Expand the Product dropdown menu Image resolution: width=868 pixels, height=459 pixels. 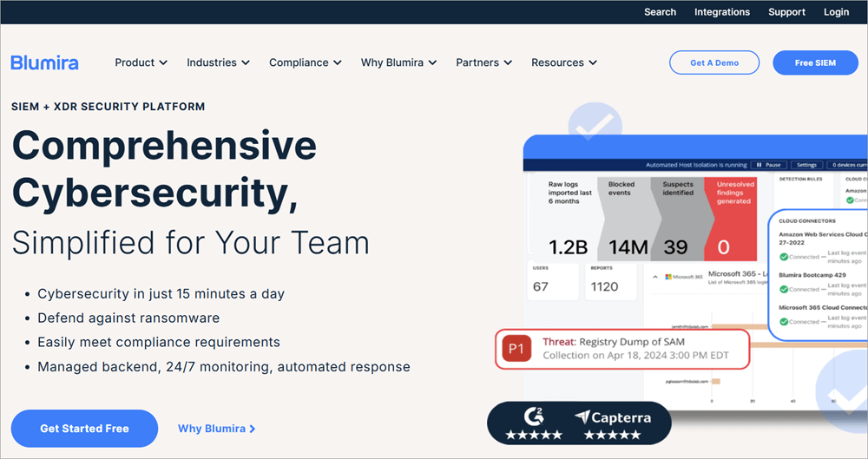(141, 62)
